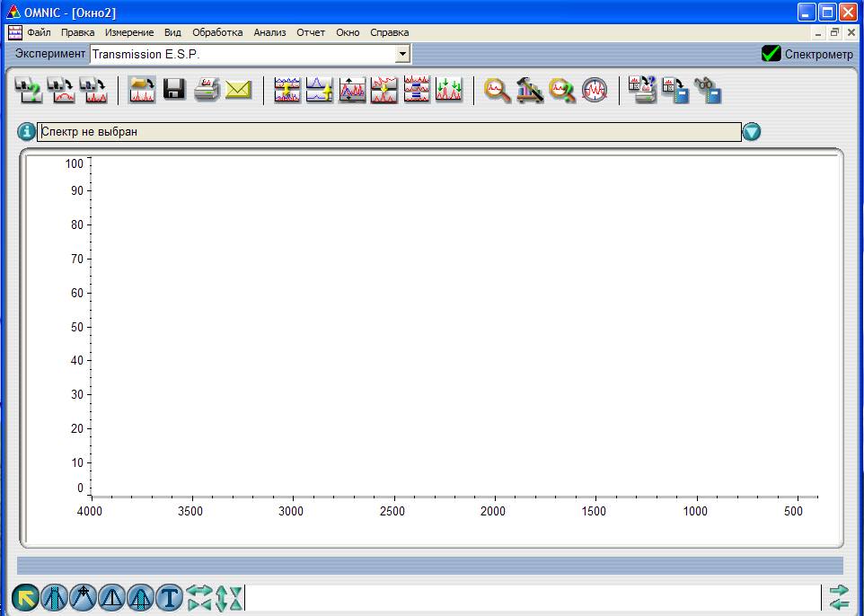Viewport: 864px width, 616px height.
Task: Activate the Annotation 'T' tool
Action: click(x=169, y=598)
